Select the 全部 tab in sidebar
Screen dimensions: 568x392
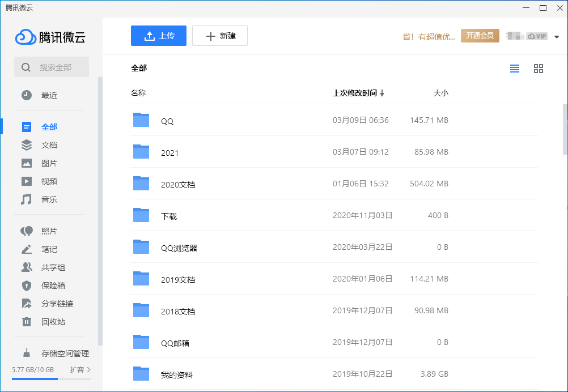click(49, 127)
